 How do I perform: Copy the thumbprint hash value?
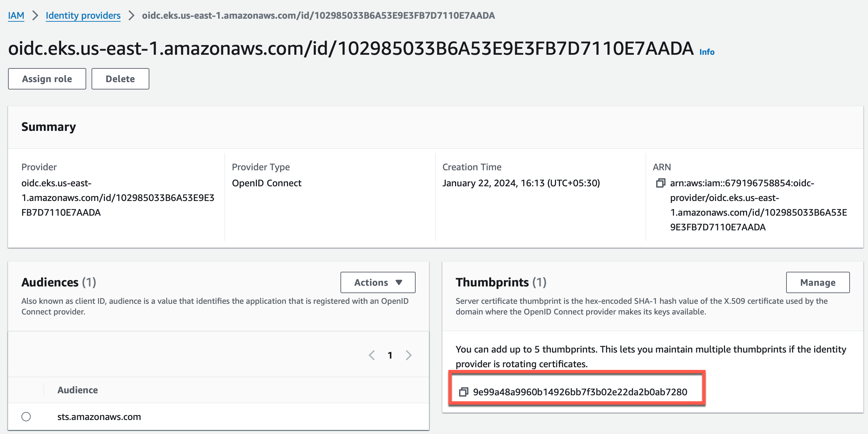tap(464, 392)
